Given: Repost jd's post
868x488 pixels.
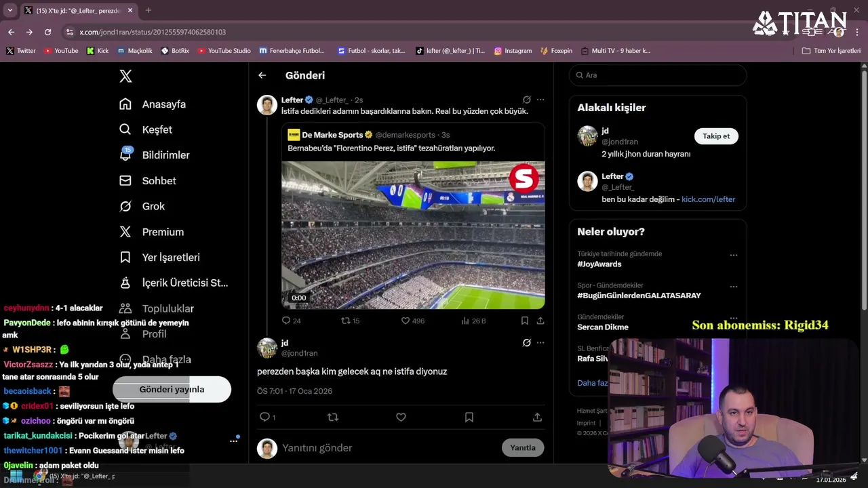Looking at the screenshot, I should [333, 418].
